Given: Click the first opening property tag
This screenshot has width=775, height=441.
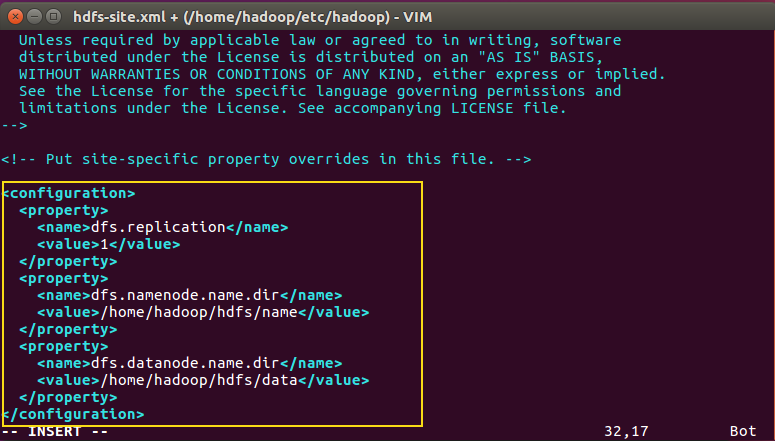Looking at the screenshot, I should coord(64,210).
